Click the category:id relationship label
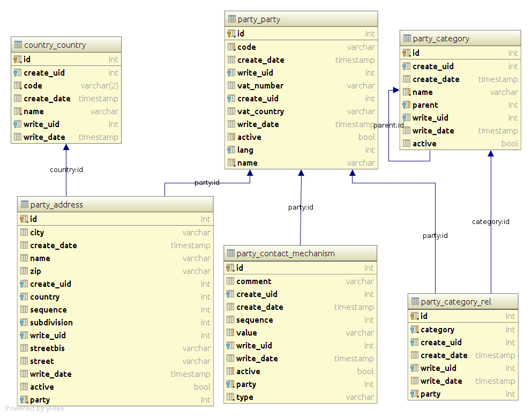Image resolution: width=532 pixels, height=417 pixels. click(x=491, y=222)
